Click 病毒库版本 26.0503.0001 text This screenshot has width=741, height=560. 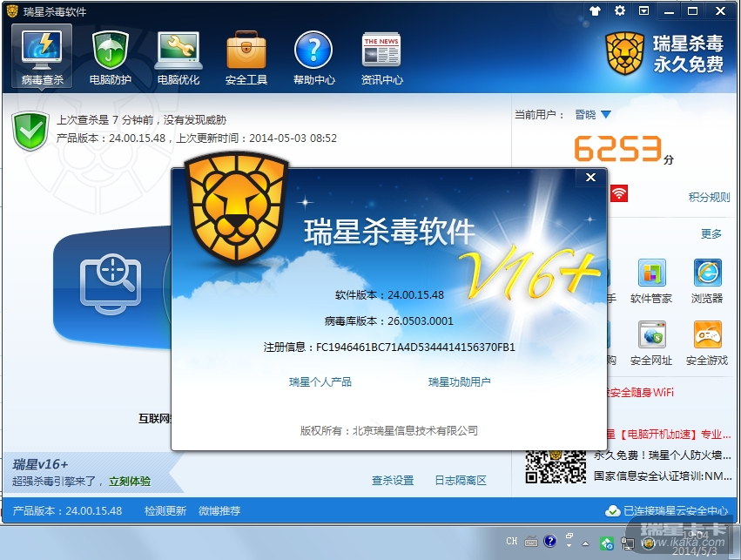pos(389,320)
